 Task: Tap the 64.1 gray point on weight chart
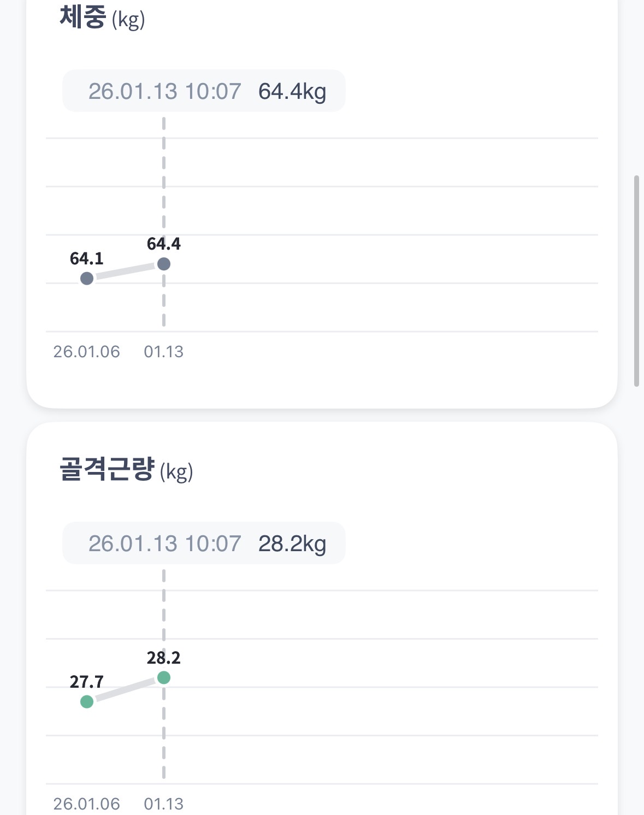(87, 279)
